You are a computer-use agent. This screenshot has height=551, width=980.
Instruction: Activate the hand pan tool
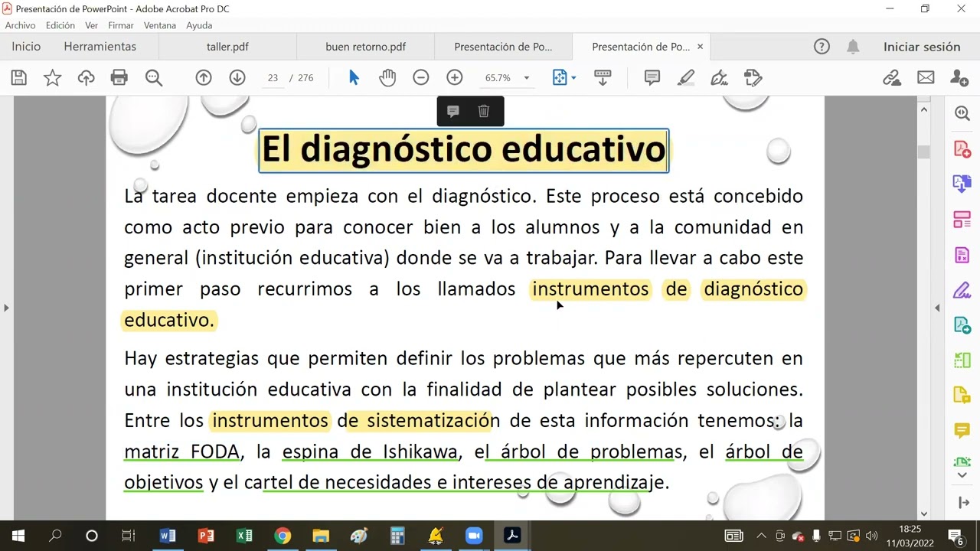tap(387, 77)
